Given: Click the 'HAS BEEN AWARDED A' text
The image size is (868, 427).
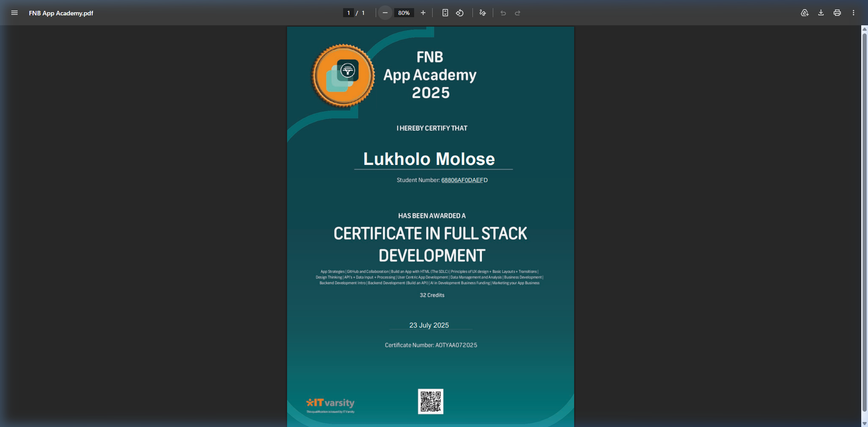Looking at the screenshot, I should 432,216.
